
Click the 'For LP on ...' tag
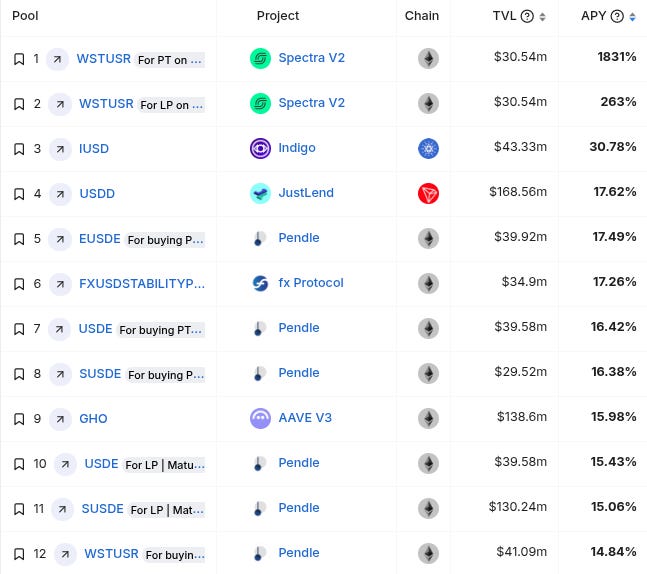pyautogui.click(x=172, y=105)
